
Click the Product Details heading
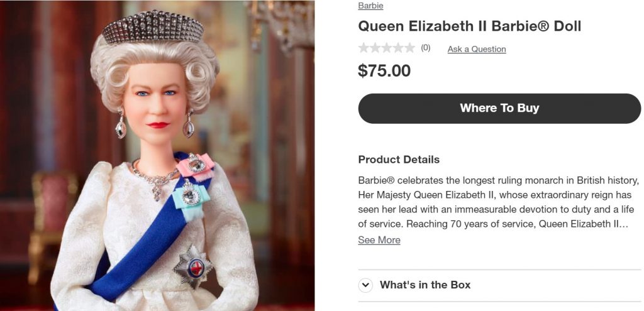pyautogui.click(x=399, y=160)
